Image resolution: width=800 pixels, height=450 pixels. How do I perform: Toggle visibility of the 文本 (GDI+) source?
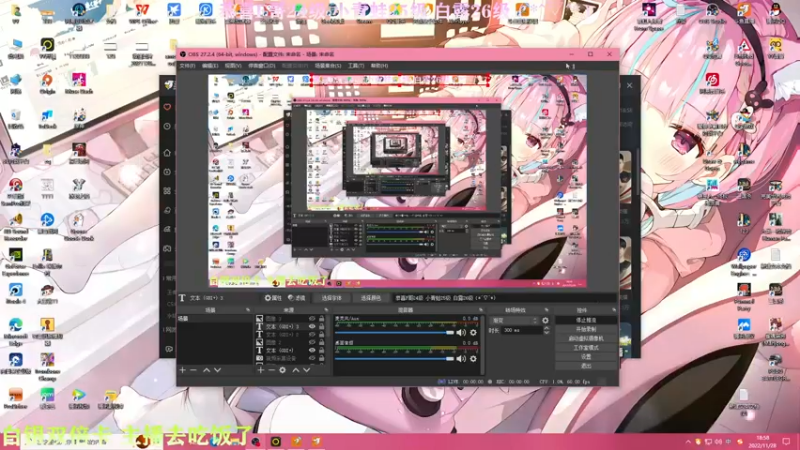pyautogui.click(x=312, y=351)
